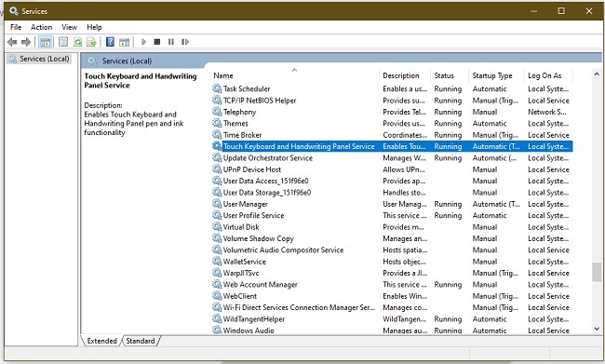605x364 pixels.
Task: Click Network S... logon cell for Telephony
Action: tap(547, 112)
